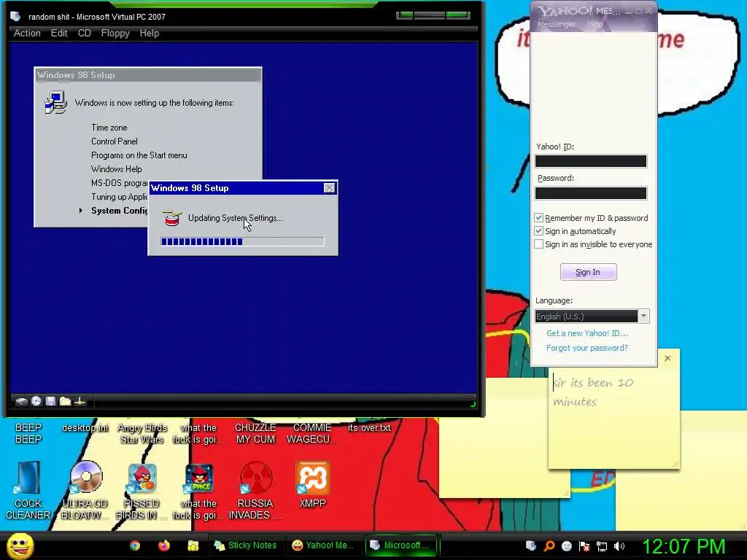Select the desktop.ini file label
This screenshot has width=747, height=560.
click(85, 427)
